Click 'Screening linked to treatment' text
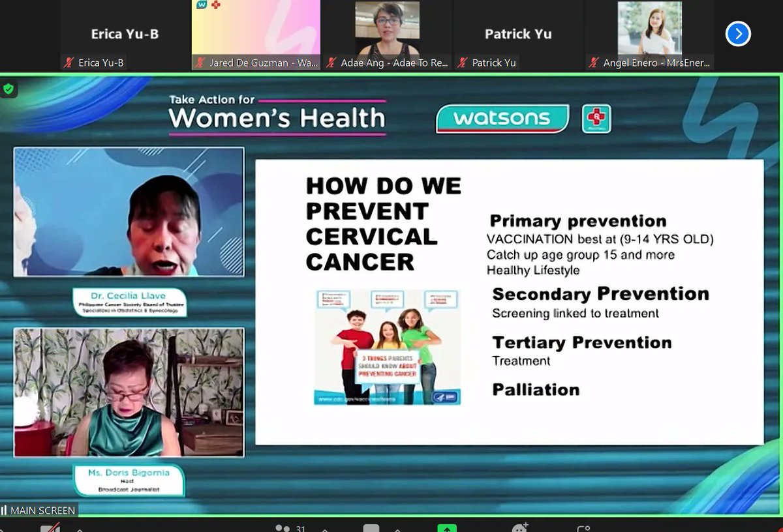This screenshot has height=532, width=783. point(576,314)
